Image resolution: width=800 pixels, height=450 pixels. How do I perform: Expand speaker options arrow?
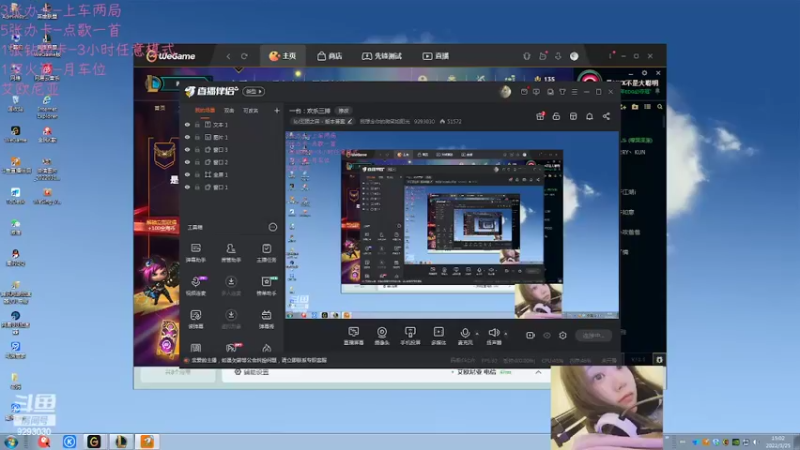coord(506,334)
